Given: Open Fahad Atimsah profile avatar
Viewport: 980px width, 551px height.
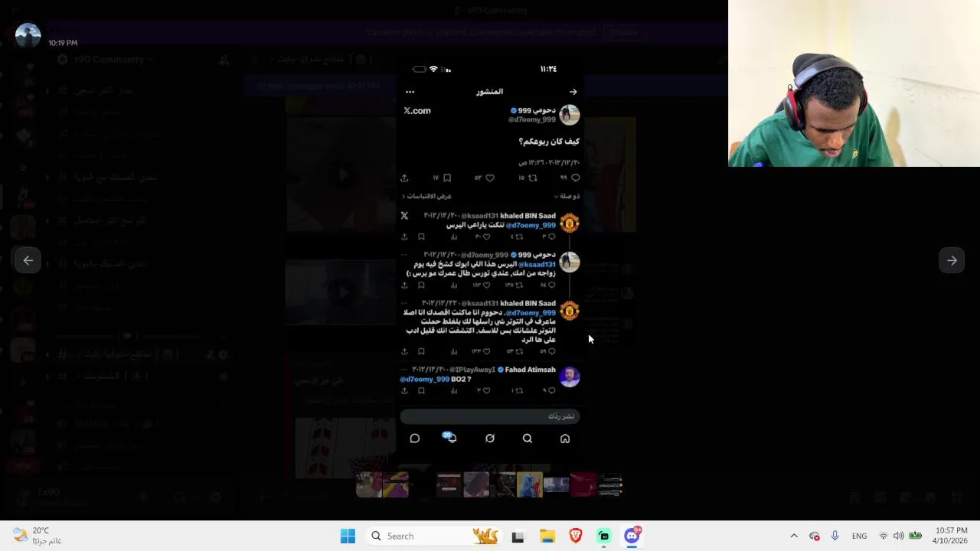Looking at the screenshot, I should click(569, 377).
